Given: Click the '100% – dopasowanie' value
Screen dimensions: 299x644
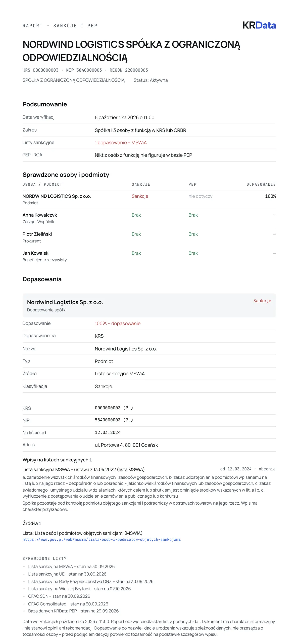Looking at the screenshot, I should (x=118, y=324).
